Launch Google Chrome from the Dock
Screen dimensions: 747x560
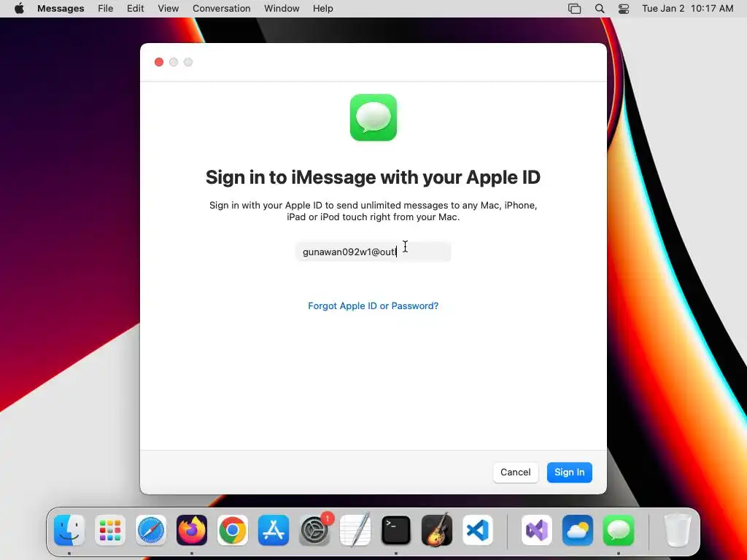click(233, 530)
